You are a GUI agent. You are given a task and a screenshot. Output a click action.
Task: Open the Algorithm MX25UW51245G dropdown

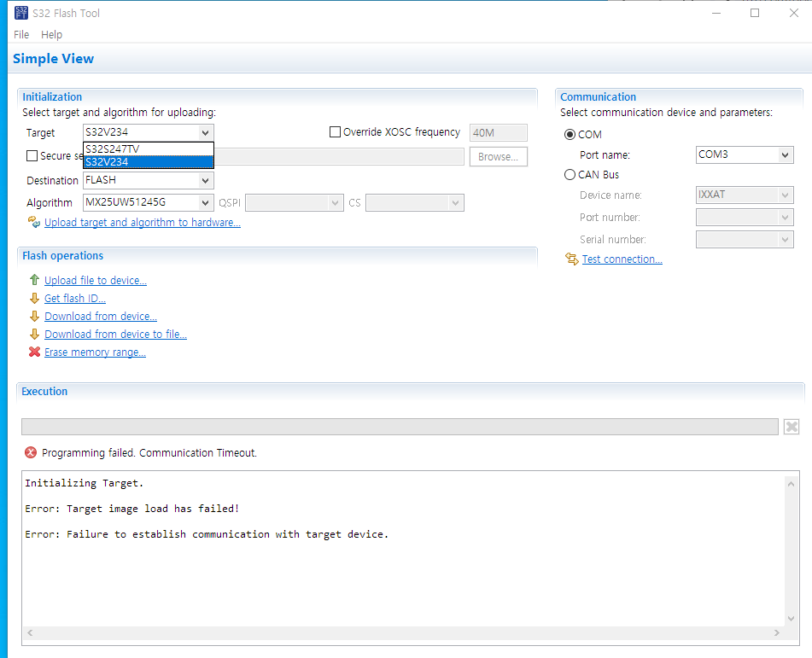pos(205,202)
